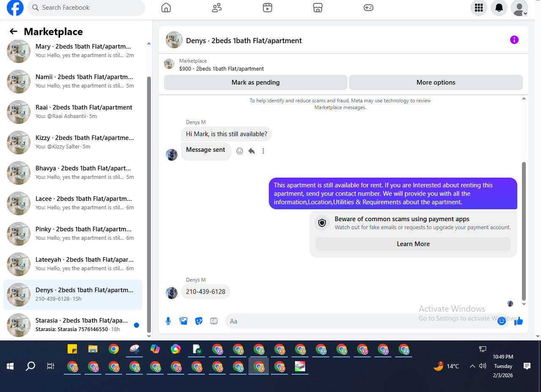Open the conversation with Lacee
The height and width of the screenshot is (392, 541).
[73, 203]
